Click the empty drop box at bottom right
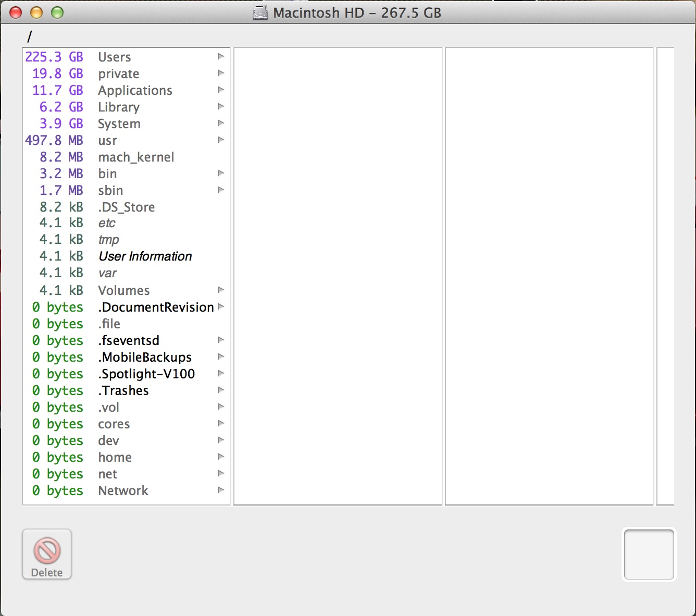 tap(649, 555)
